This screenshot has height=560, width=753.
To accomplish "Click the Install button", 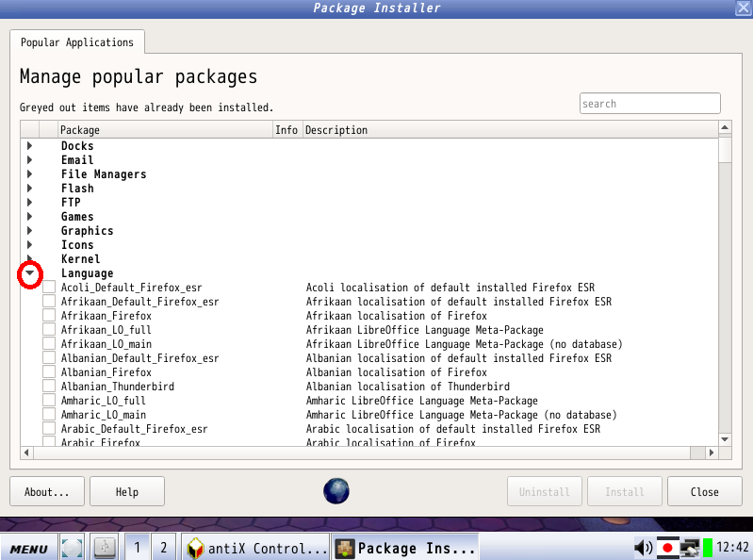I will (x=624, y=491).
